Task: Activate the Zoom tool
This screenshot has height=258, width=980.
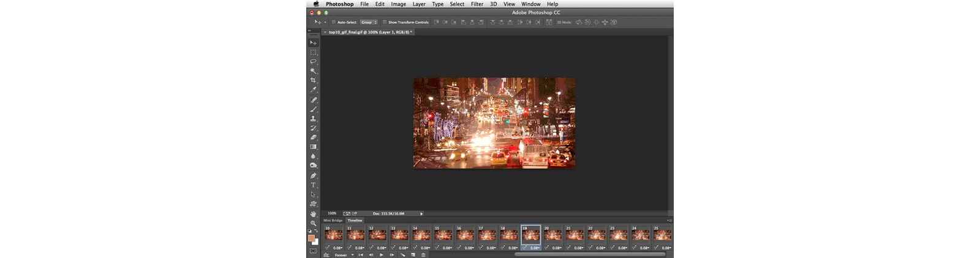Action: 313,223
